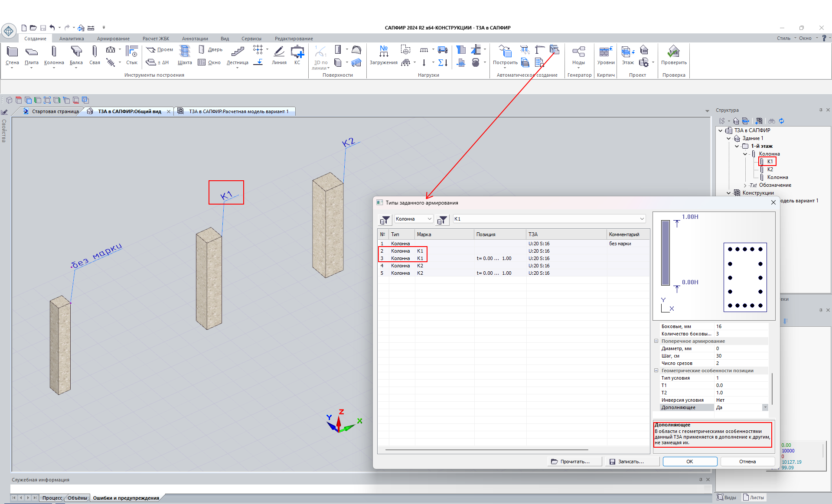
Task: Click the Уровни brick levels icon
Action: coord(606,55)
